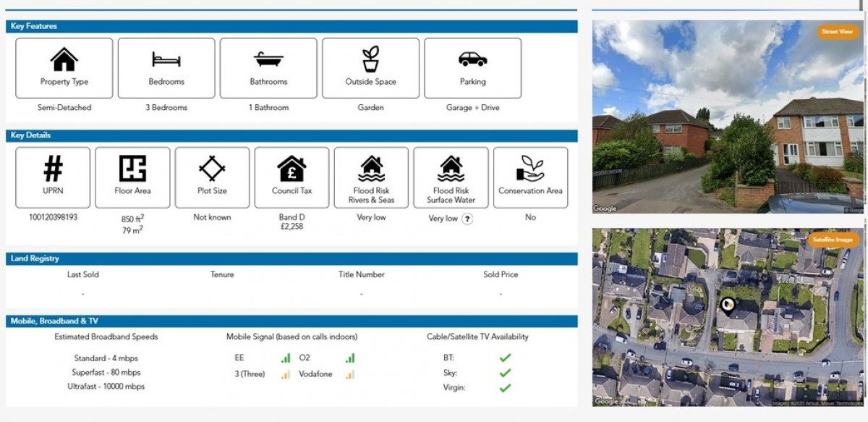The height and width of the screenshot is (422, 868).
Task: Collapse the Land Registry section
Action: click(289, 258)
